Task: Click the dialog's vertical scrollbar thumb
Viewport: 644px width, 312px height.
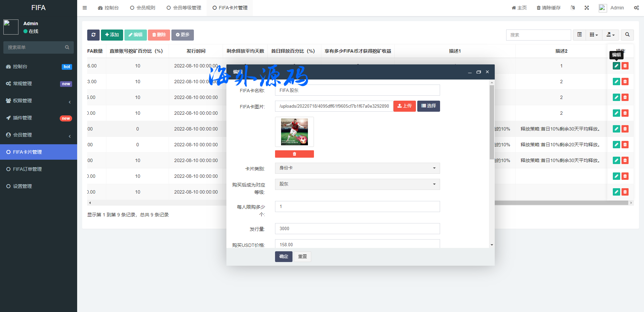Action: [492, 122]
